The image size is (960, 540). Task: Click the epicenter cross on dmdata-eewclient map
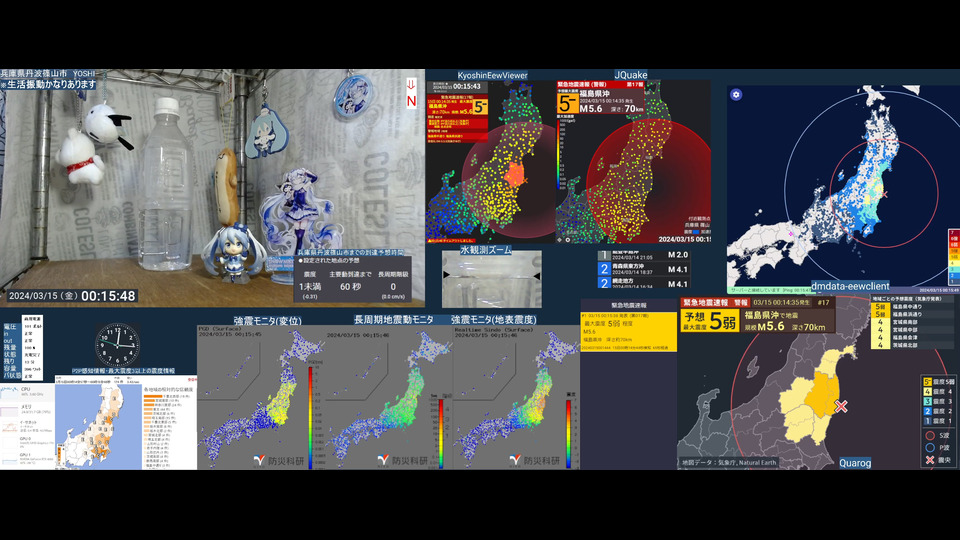click(883, 195)
